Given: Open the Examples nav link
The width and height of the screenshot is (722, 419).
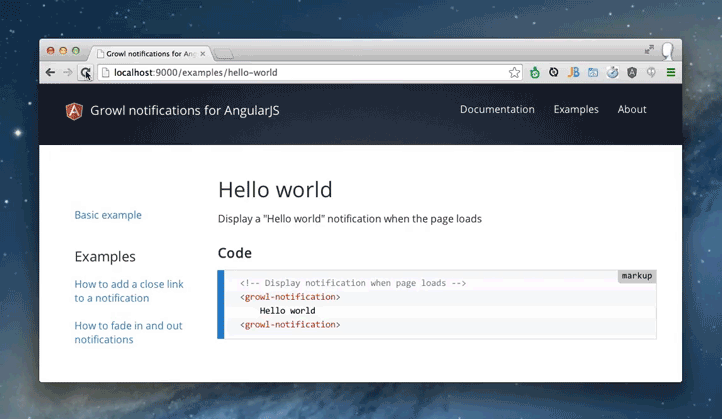Looking at the screenshot, I should click(576, 109).
